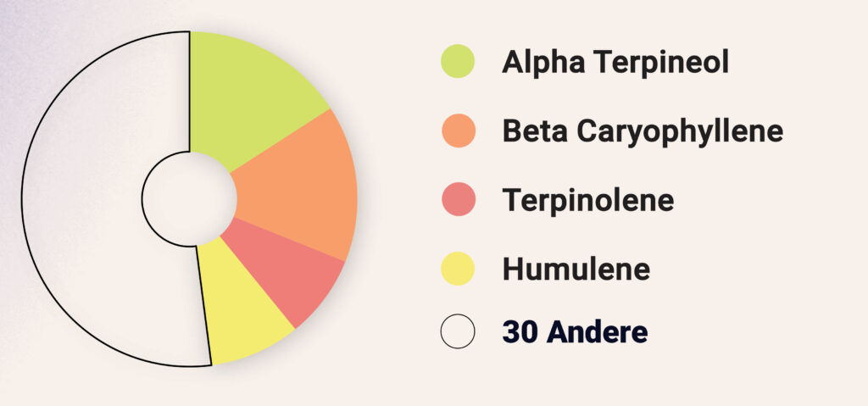
Task: Click the 'Terpinolene' legend text
Action: point(587,200)
